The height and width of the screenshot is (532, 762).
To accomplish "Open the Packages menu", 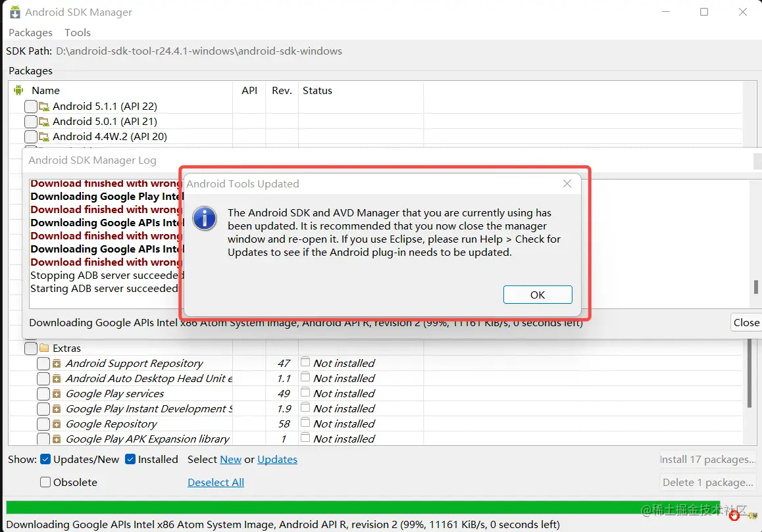I will coord(31,33).
